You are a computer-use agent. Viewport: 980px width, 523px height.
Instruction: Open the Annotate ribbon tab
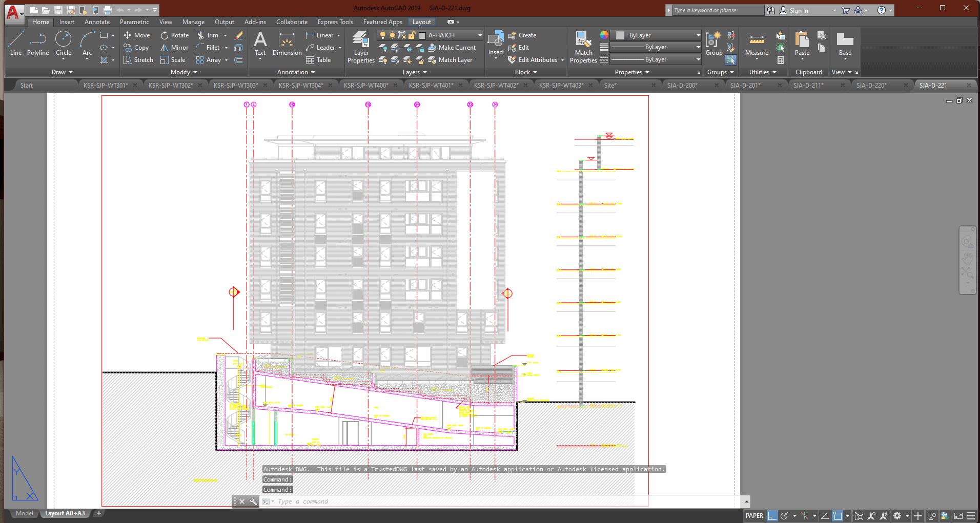(x=97, y=22)
